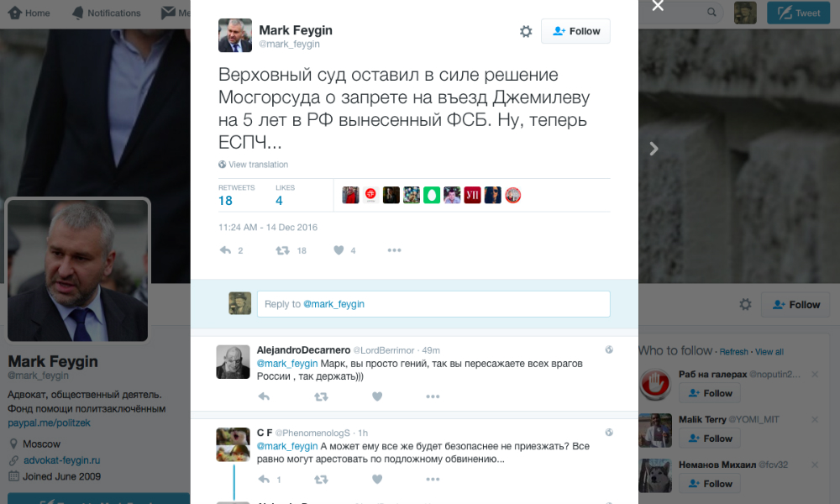The image size is (840, 504).
Task: Go to next tweet with right chevron arrow
Action: coord(654,149)
